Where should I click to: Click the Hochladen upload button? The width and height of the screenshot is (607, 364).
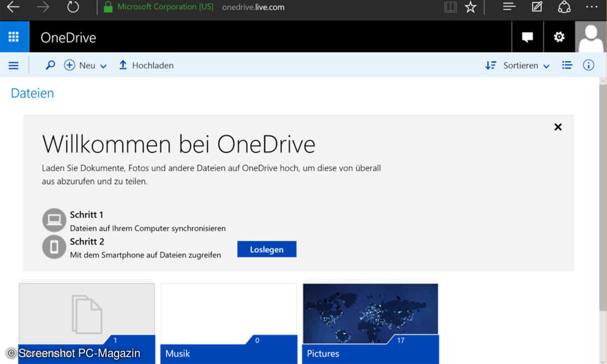tap(146, 65)
